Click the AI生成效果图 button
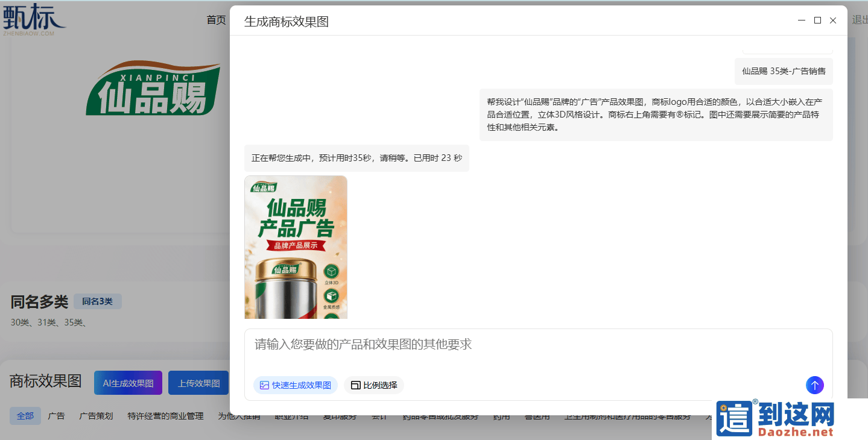 [x=128, y=383]
